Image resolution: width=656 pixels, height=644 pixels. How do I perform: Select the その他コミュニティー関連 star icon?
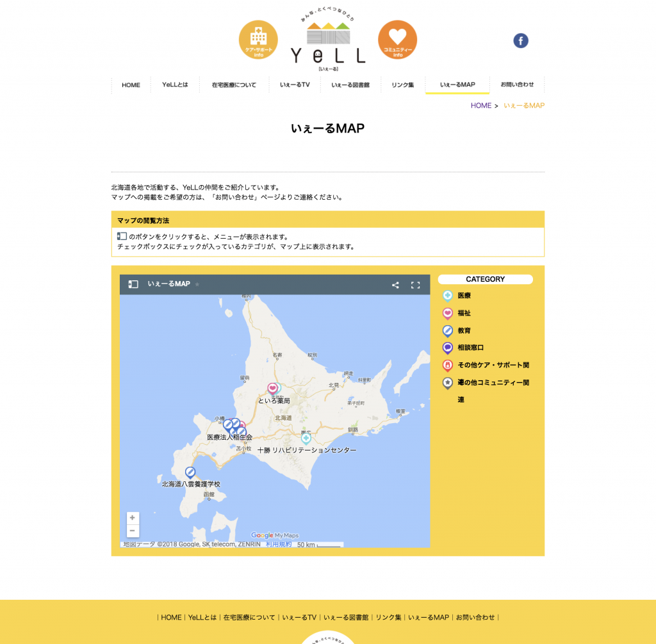(x=447, y=383)
